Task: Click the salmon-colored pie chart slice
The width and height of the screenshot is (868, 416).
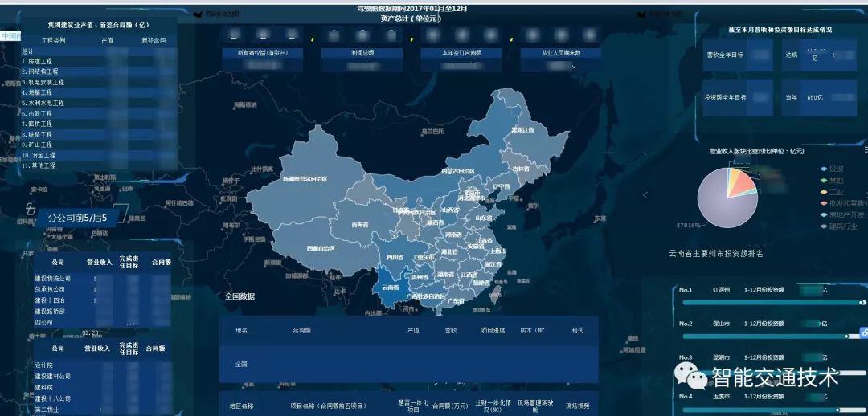Action: coord(741,182)
